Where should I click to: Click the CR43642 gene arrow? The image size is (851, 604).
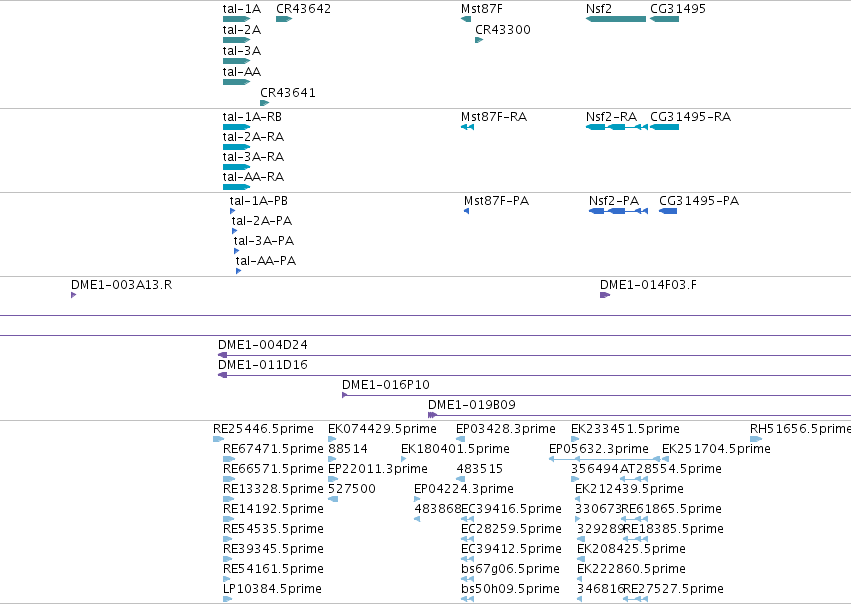coord(284,19)
